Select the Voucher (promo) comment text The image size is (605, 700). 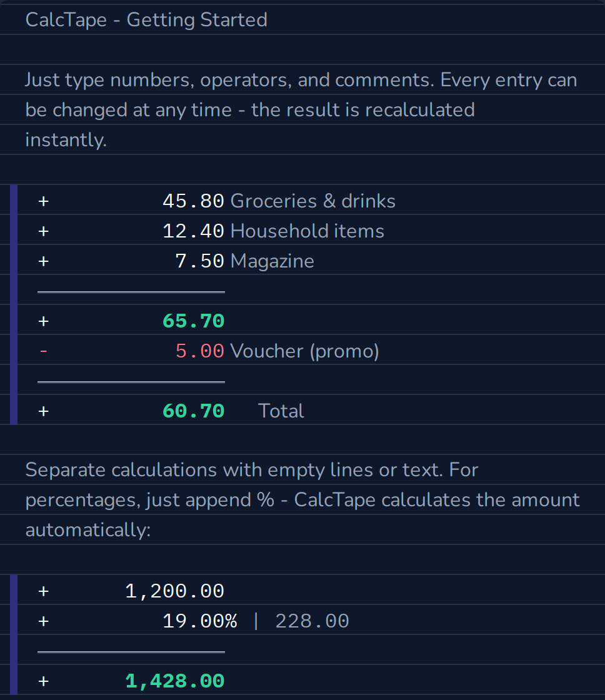tap(304, 351)
